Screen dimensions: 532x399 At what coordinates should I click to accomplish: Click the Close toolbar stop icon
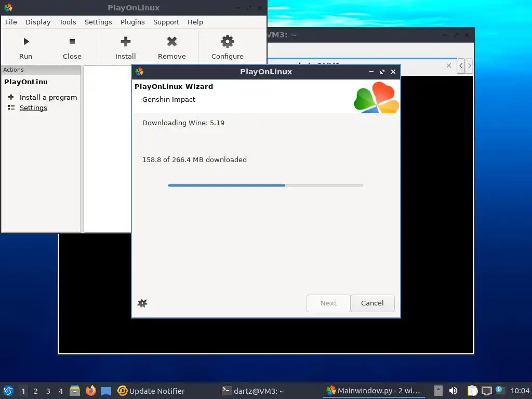[72, 42]
